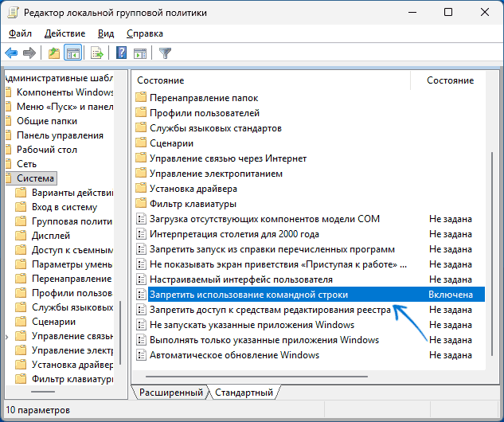504x422 pixels.
Task: Click the Включена status cell
Action: tap(451, 295)
